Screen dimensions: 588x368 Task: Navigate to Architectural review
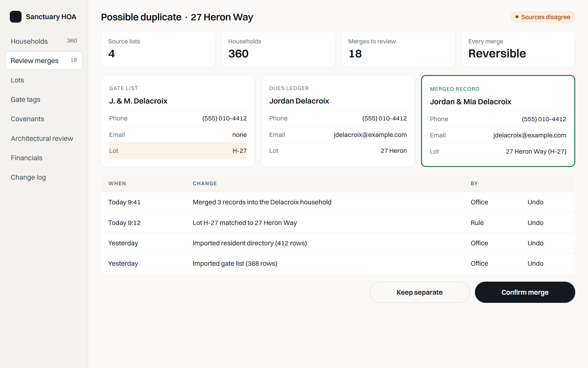[44, 138]
